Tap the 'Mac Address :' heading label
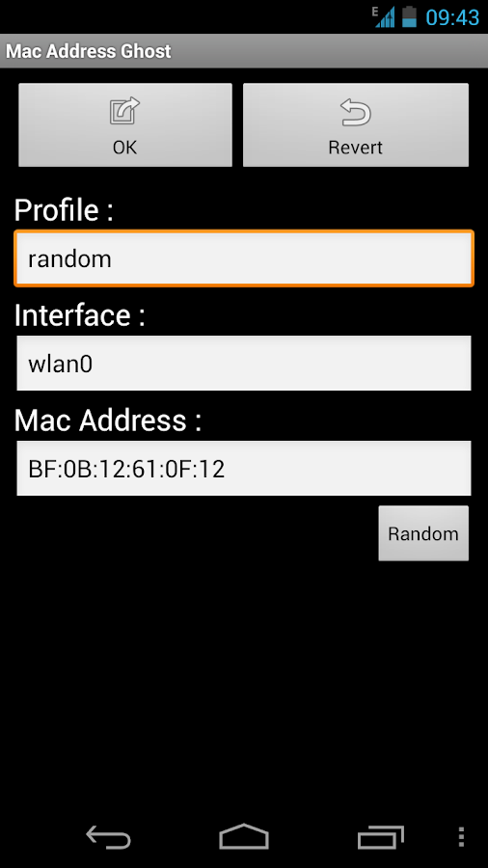 tap(108, 420)
